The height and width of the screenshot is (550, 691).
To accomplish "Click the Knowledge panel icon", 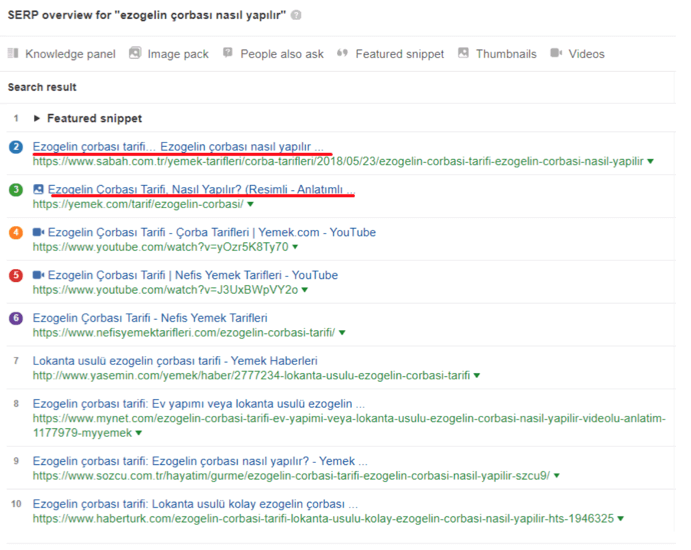I will pyautogui.click(x=14, y=53).
